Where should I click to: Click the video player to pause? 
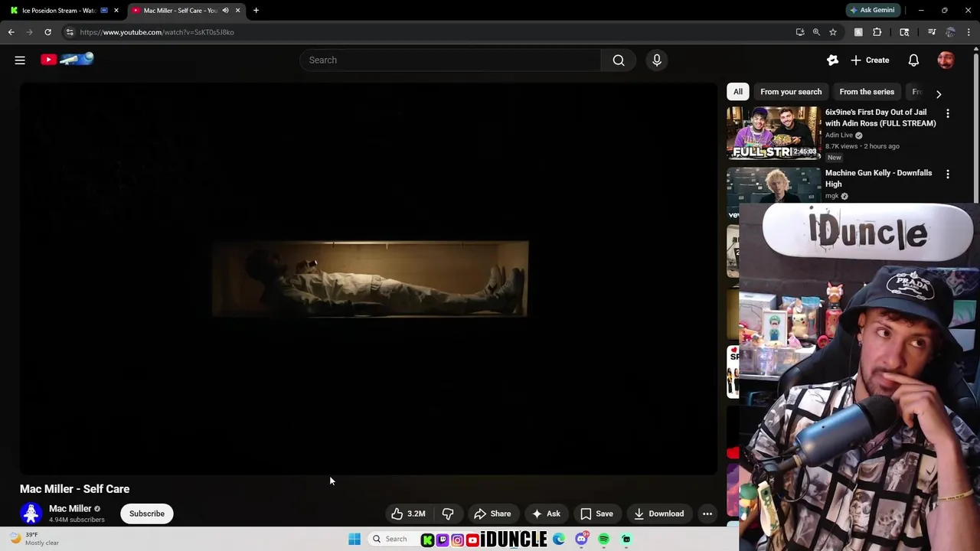coord(369,278)
